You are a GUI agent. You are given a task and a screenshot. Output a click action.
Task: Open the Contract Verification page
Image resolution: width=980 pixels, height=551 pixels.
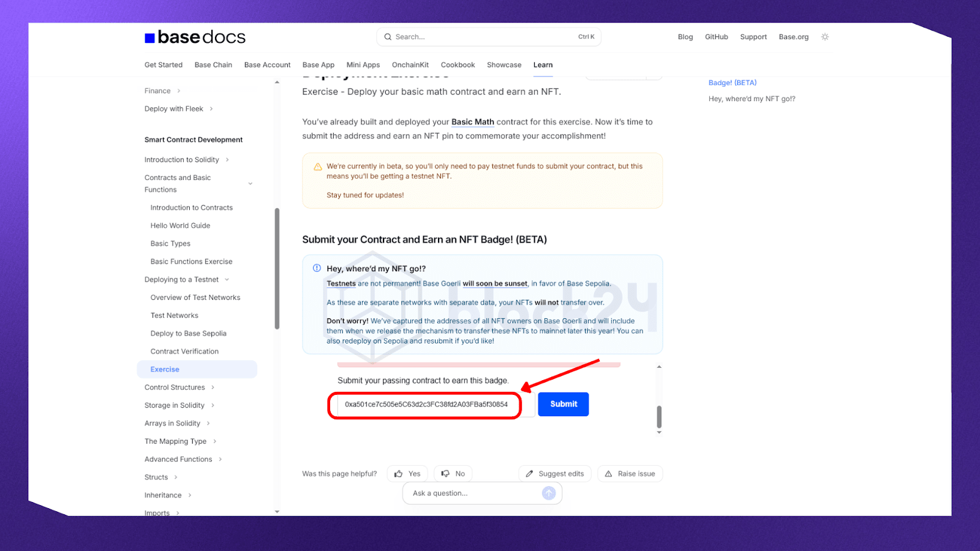coord(184,351)
